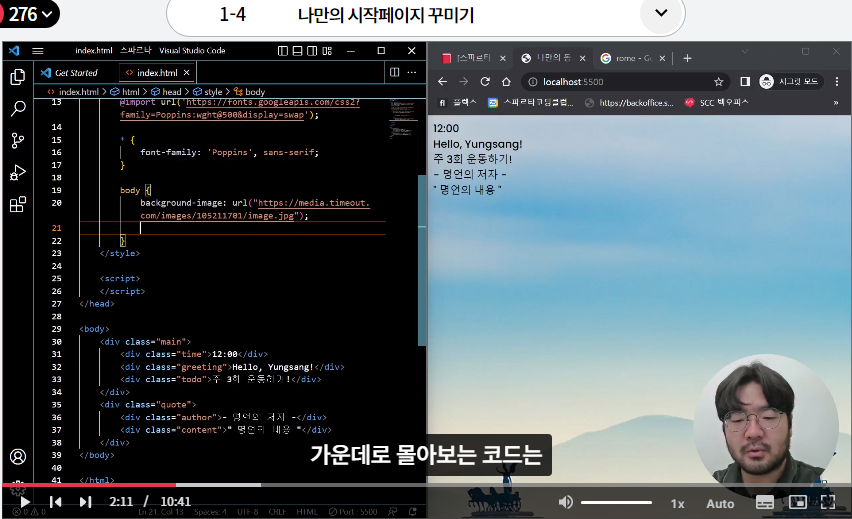Screen dimensions: 852x519
Task: Open a new Chrome tab
Action: pos(687,58)
